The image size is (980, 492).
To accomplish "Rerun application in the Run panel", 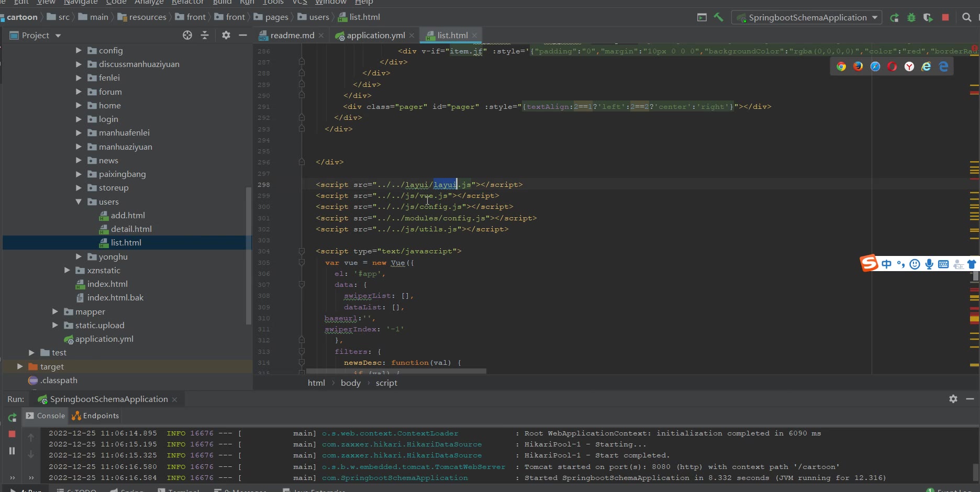I will [x=12, y=417].
